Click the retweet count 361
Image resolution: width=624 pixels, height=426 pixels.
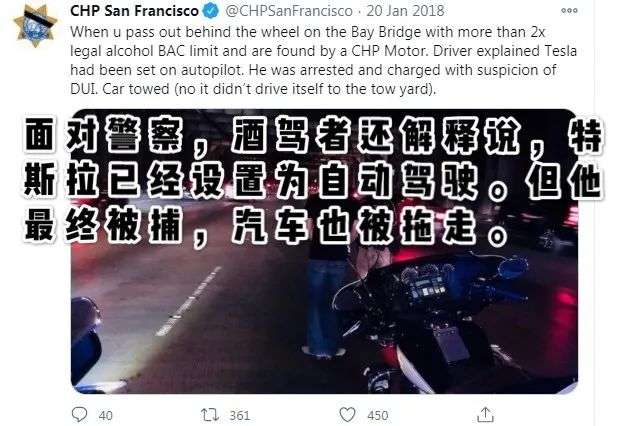(x=240, y=416)
